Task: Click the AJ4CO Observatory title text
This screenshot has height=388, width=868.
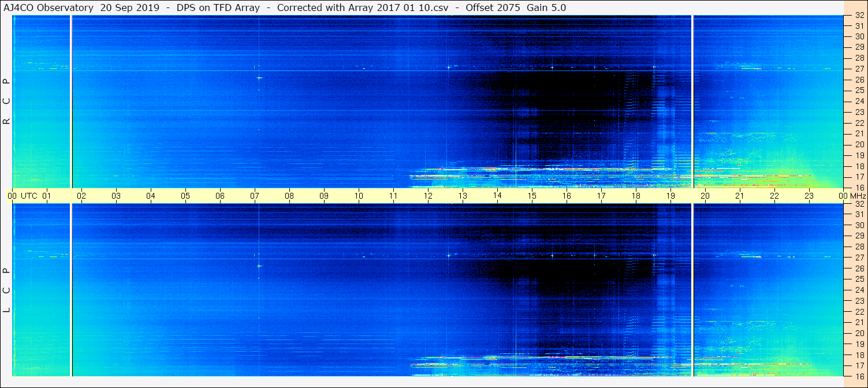Action: pos(48,8)
